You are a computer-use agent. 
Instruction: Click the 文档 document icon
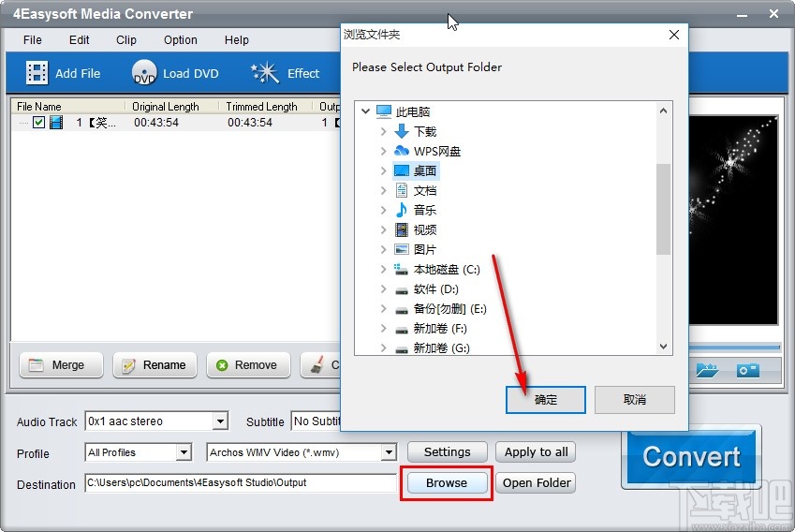[402, 190]
